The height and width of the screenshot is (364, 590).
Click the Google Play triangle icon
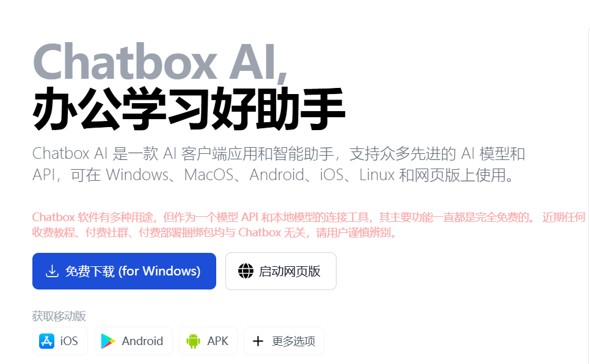[x=108, y=341]
